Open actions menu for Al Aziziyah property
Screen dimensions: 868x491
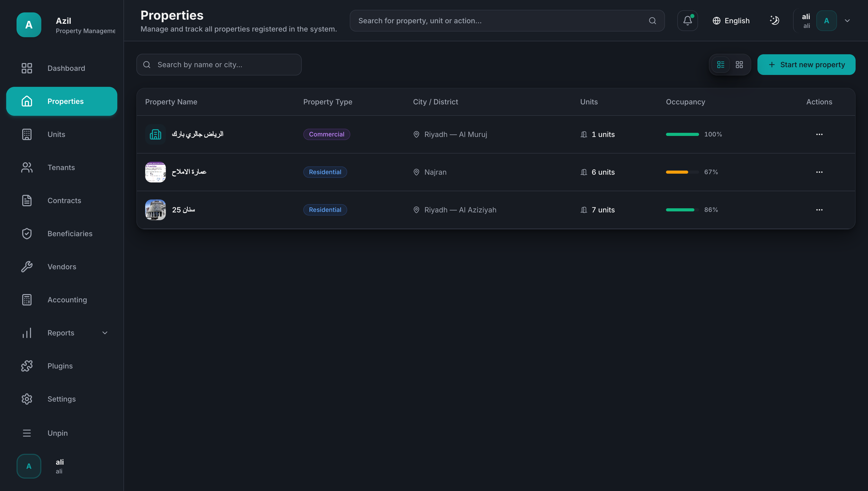819,210
